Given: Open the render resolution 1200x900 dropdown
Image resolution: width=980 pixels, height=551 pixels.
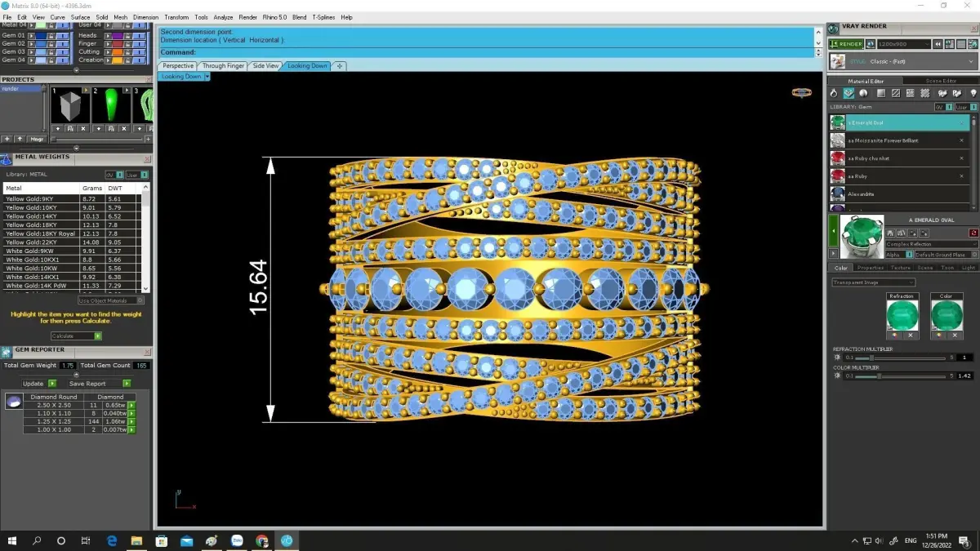Looking at the screenshot, I should 903,44.
